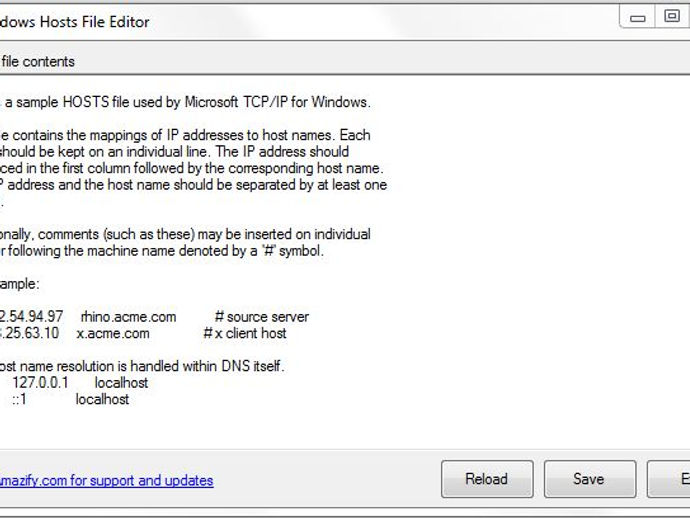
Task: Click on the x.acme.com host name
Action: (113, 334)
